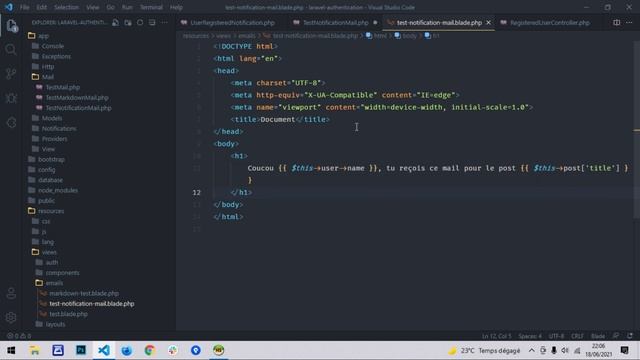This screenshot has width=640, height=360.
Task: Open Google Chrome from the taskbar
Action: coord(149,350)
